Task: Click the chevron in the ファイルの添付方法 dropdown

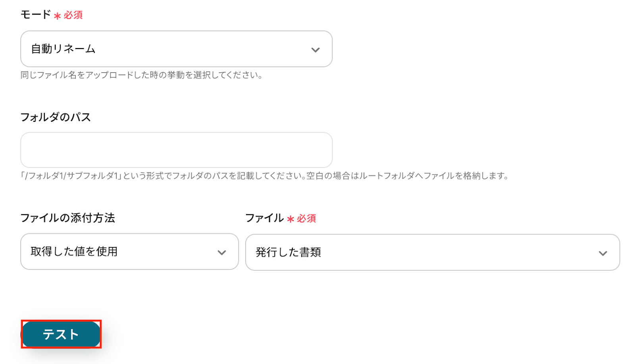Action: [x=221, y=252]
